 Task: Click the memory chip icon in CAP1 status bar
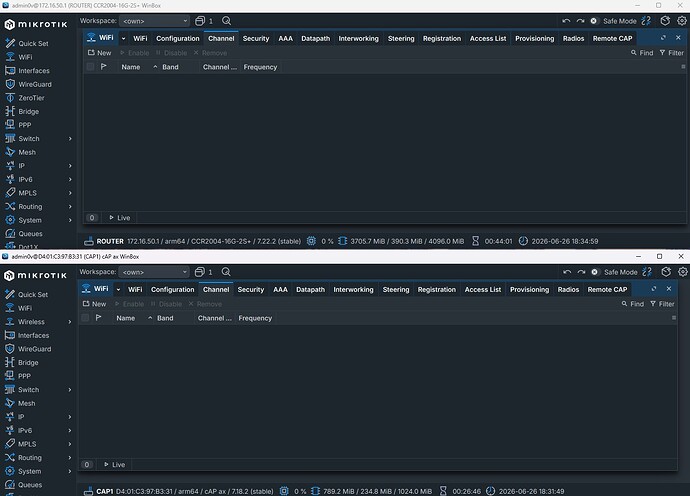pos(315,491)
